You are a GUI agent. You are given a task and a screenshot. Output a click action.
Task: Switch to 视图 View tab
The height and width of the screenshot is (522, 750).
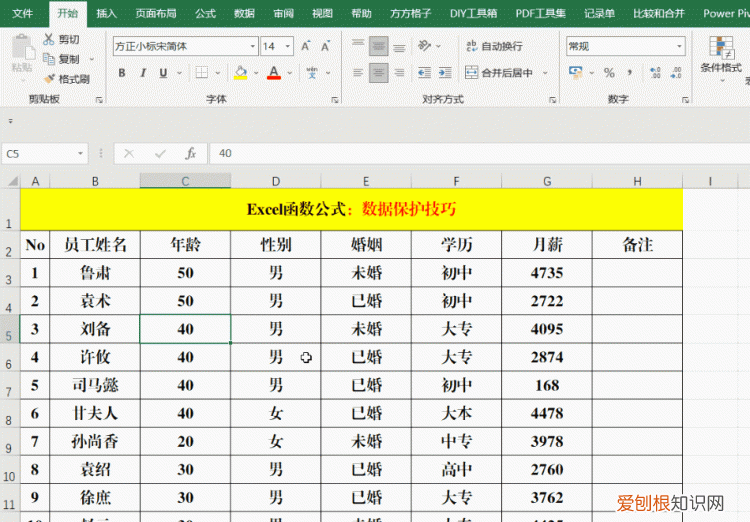point(322,13)
